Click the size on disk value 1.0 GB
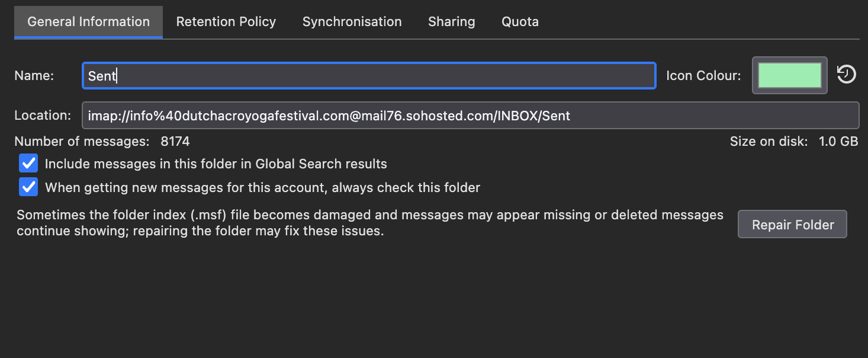 pyautogui.click(x=838, y=142)
